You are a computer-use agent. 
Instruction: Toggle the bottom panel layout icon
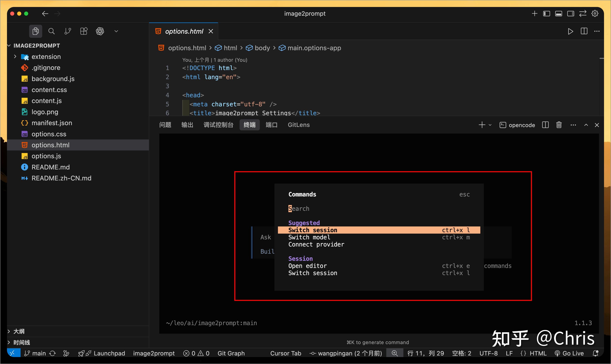[x=558, y=13]
